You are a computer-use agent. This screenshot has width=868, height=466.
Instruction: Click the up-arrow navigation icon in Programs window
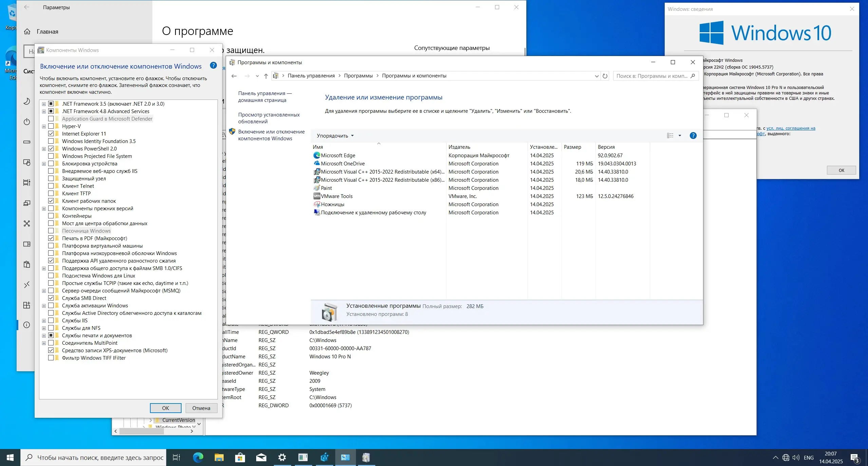[266, 76]
